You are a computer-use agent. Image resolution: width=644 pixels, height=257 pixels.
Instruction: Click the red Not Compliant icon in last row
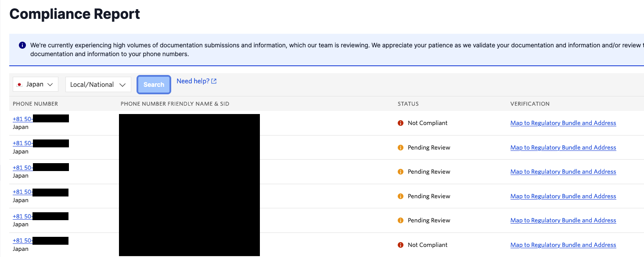click(x=400, y=245)
